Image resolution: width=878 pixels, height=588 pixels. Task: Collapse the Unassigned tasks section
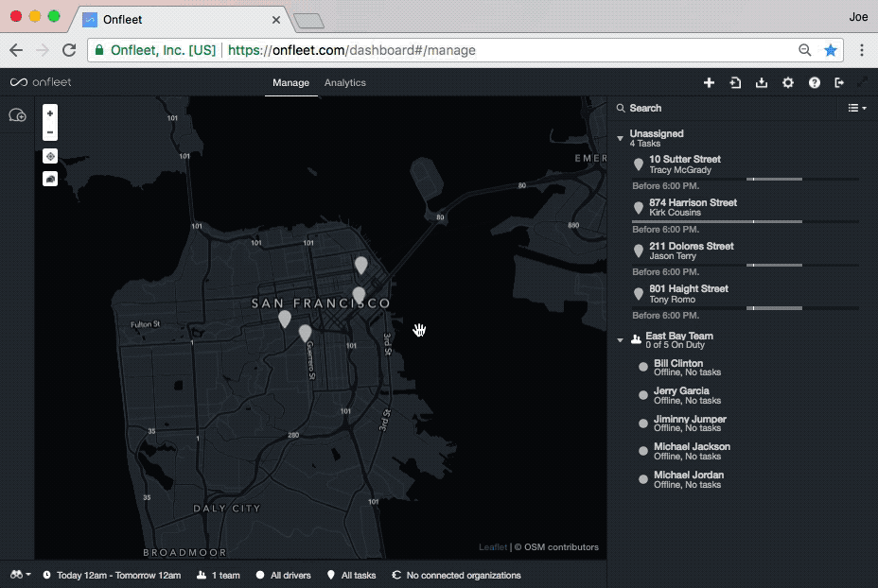pos(620,138)
